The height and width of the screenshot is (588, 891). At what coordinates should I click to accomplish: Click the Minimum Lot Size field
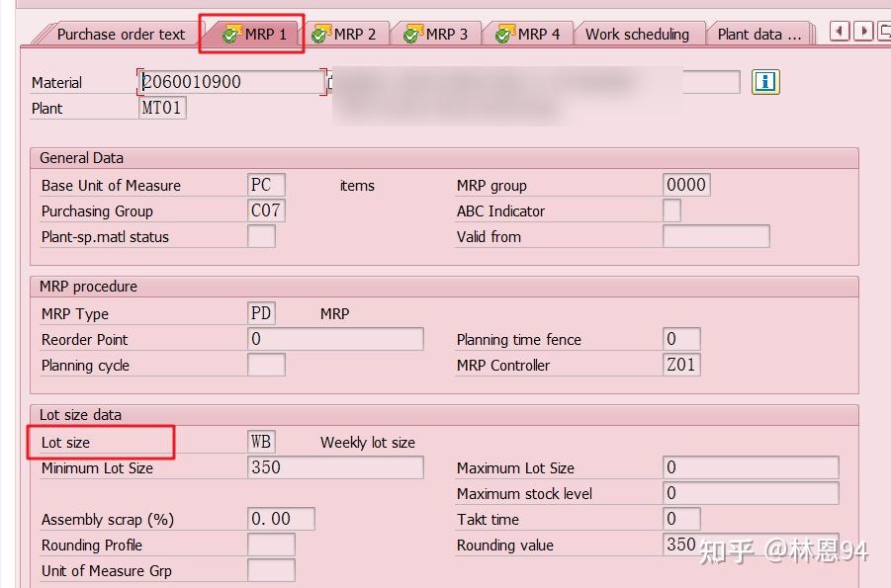[336, 467]
